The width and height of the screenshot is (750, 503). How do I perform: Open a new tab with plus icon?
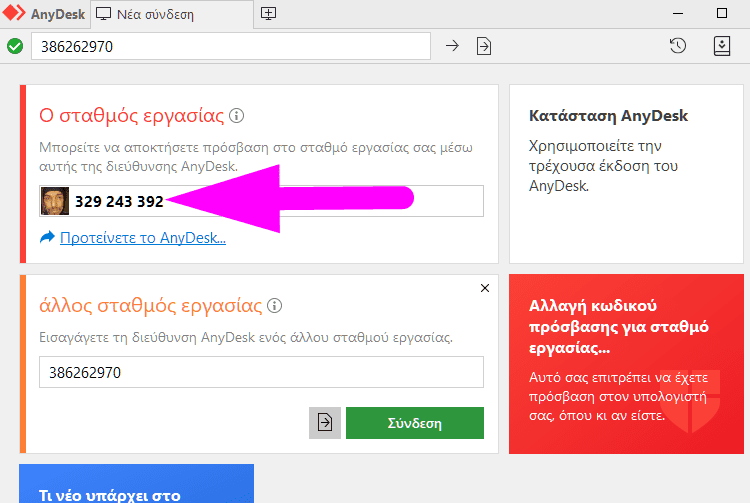pyautogui.click(x=268, y=14)
